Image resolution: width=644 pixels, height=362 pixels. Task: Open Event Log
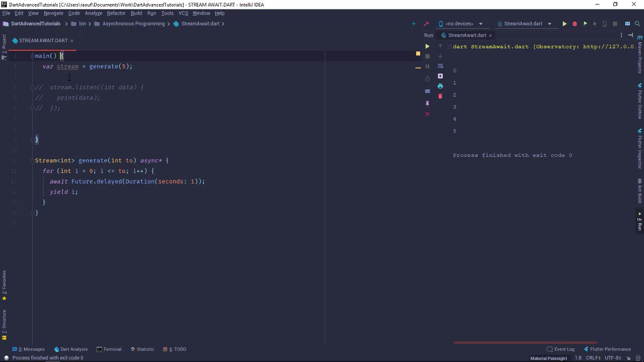tap(560, 349)
